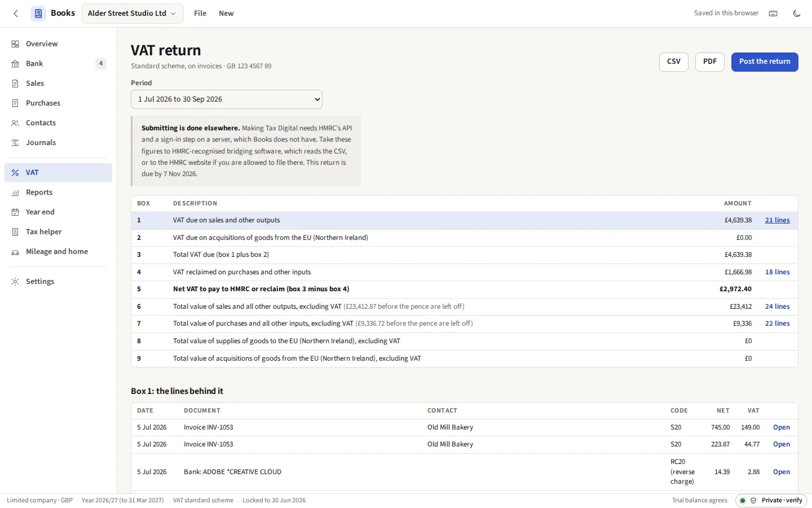Open the Period date range dropdown
Viewport: 812px width, 508px height.
pos(227,99)
